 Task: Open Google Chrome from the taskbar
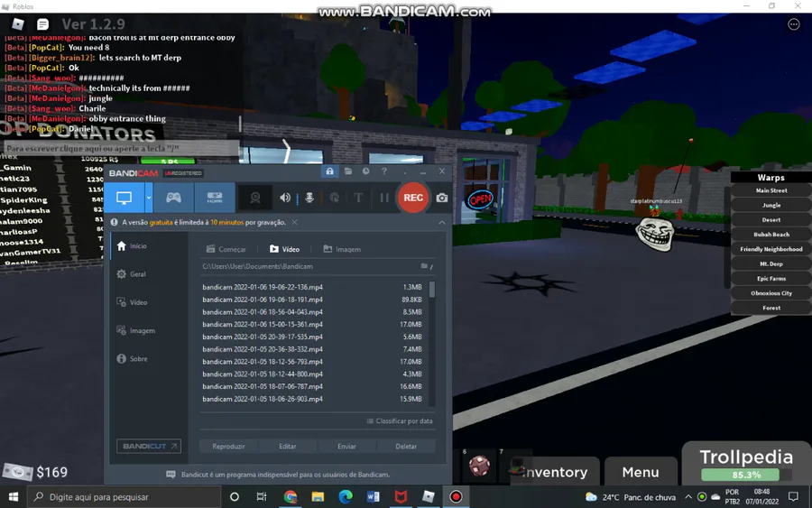coord(291,496)
